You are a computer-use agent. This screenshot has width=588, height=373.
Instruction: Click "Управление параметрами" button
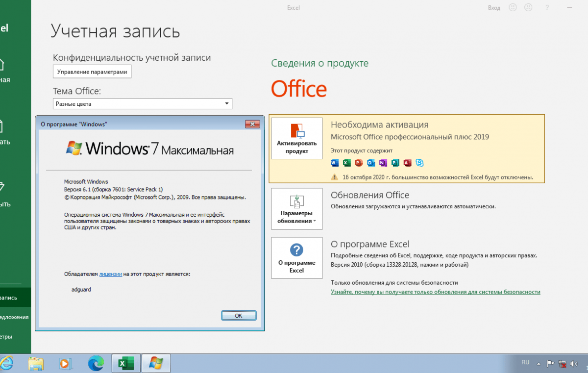92,72
